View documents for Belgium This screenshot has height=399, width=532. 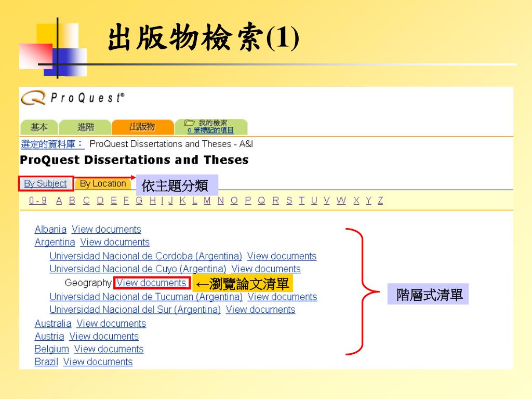pos(109,349)
